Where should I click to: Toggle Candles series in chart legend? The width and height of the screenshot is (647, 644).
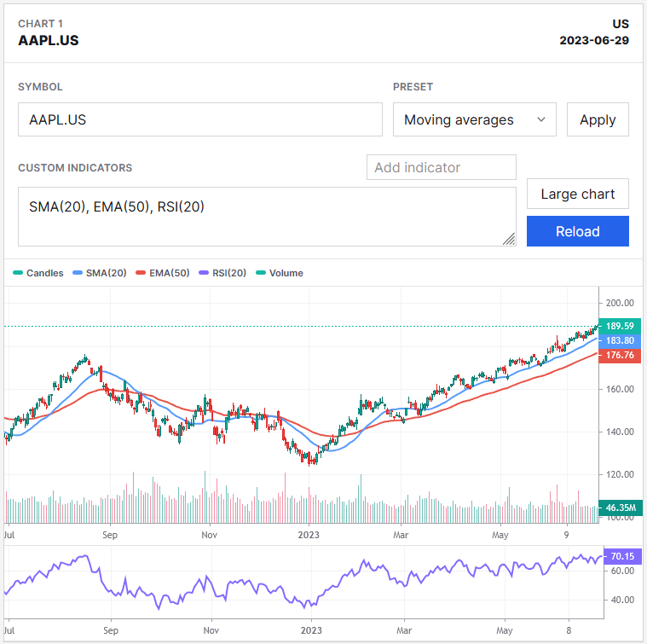click(38, 273)
